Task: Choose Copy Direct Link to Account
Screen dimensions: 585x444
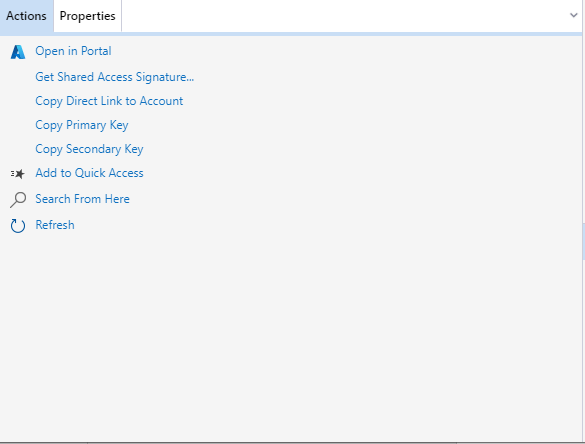Action: (109, 101)
